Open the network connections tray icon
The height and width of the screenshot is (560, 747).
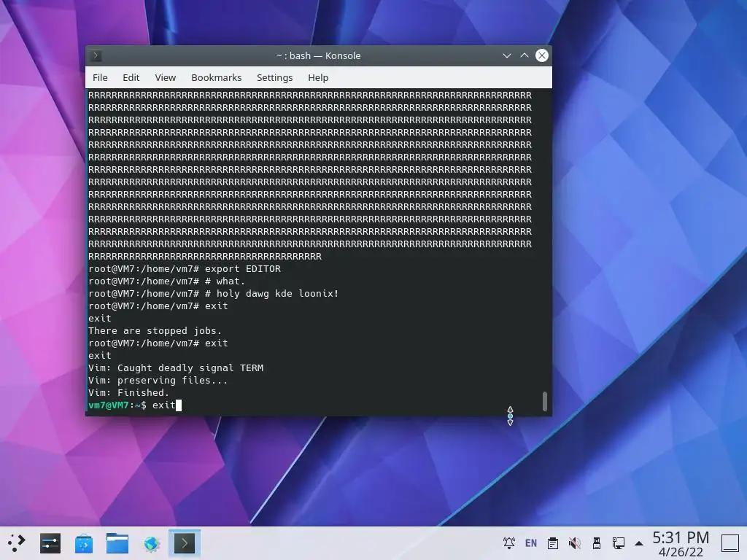(619, 542)
